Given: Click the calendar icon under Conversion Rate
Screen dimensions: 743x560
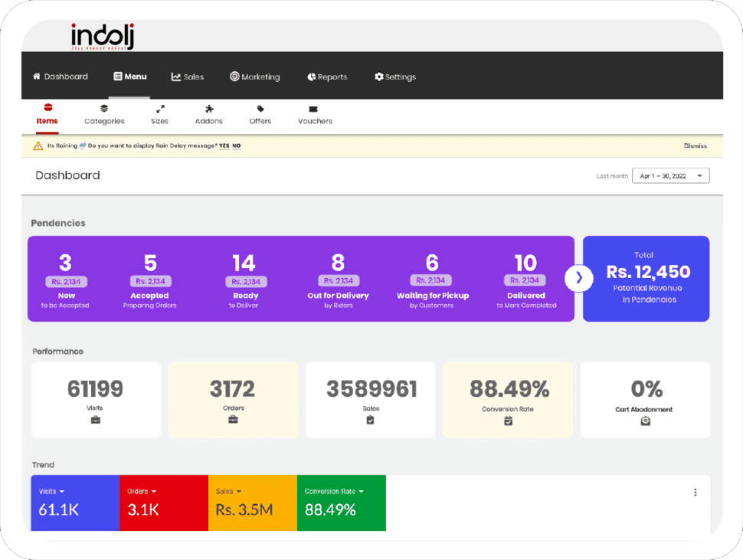Looking at the screenshot, I should 507,420.
